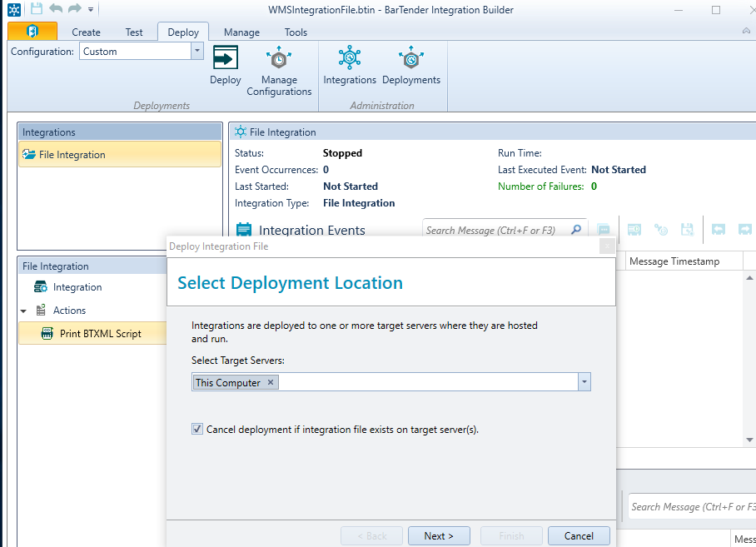Click the events toolbar icon between list and disk icons
The image size is (756, 547).
661,230
